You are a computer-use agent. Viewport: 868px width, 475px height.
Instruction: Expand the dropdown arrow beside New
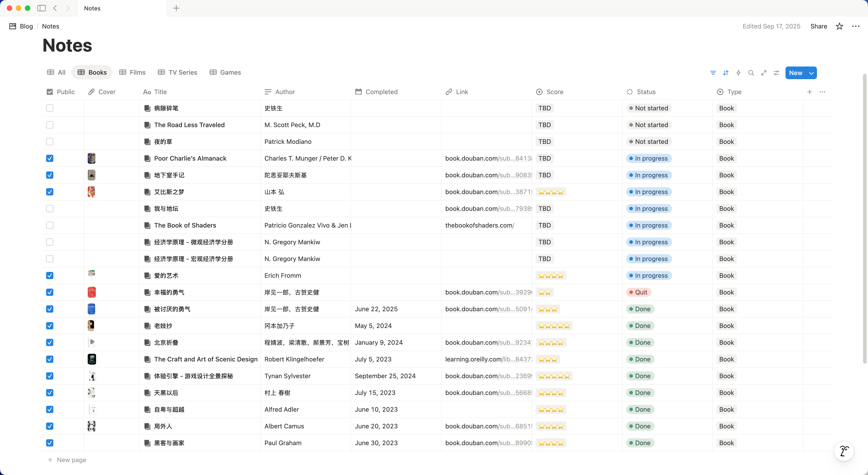click(811, 73)
